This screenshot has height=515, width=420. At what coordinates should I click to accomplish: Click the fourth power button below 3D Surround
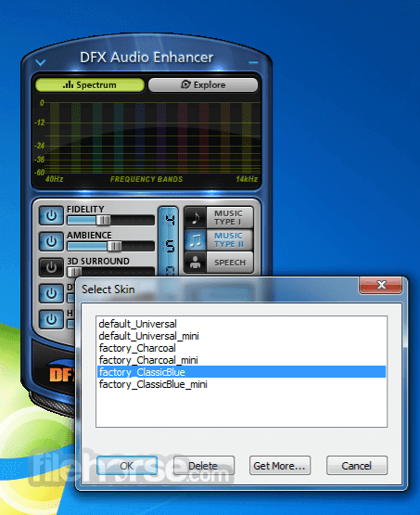tap(51, 293)
